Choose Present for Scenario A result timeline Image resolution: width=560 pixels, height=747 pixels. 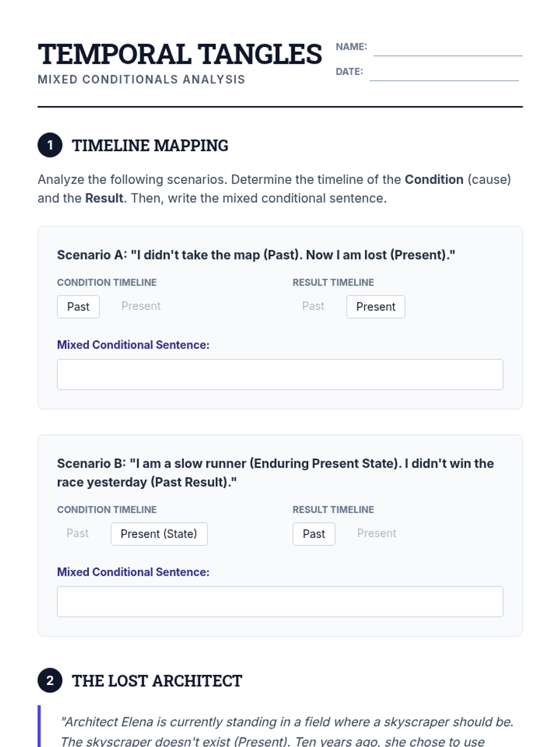pyautogui.click(x=375, y=307)
